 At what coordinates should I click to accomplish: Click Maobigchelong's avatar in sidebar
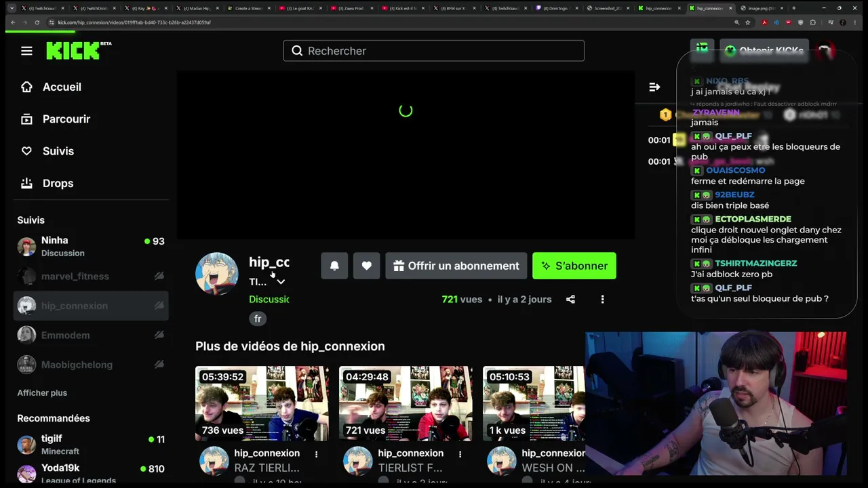[26, 365]
